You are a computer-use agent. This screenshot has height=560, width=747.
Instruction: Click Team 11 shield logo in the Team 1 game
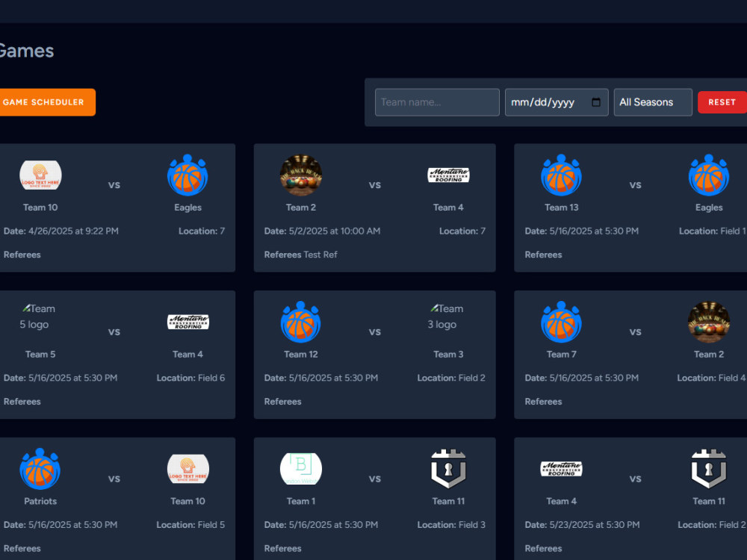(448, 469)
